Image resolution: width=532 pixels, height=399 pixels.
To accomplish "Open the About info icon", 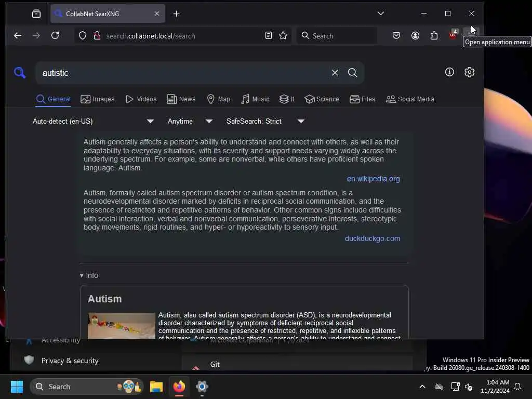I will pos(449,72).
